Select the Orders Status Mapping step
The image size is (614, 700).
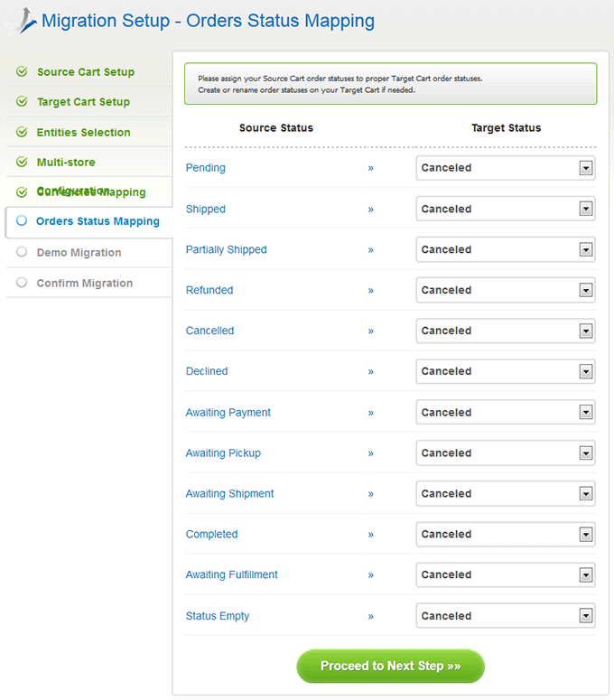click(98, 221)
